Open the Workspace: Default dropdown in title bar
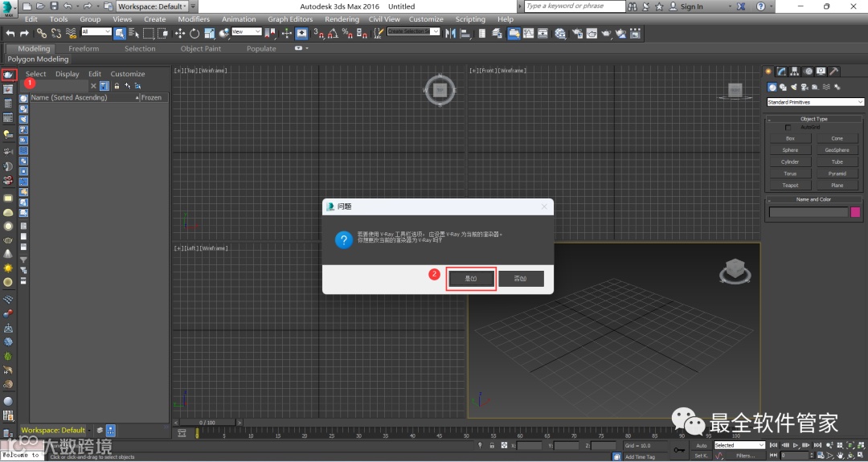The image size is (868, 462). pyautogui.click(x=152, y=6)
